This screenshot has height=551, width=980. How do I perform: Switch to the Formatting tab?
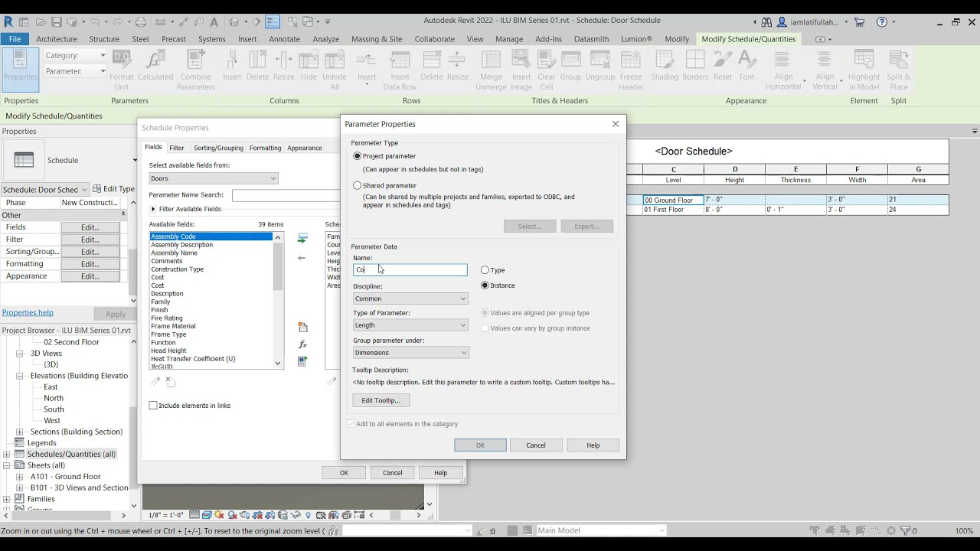[265, 148]
